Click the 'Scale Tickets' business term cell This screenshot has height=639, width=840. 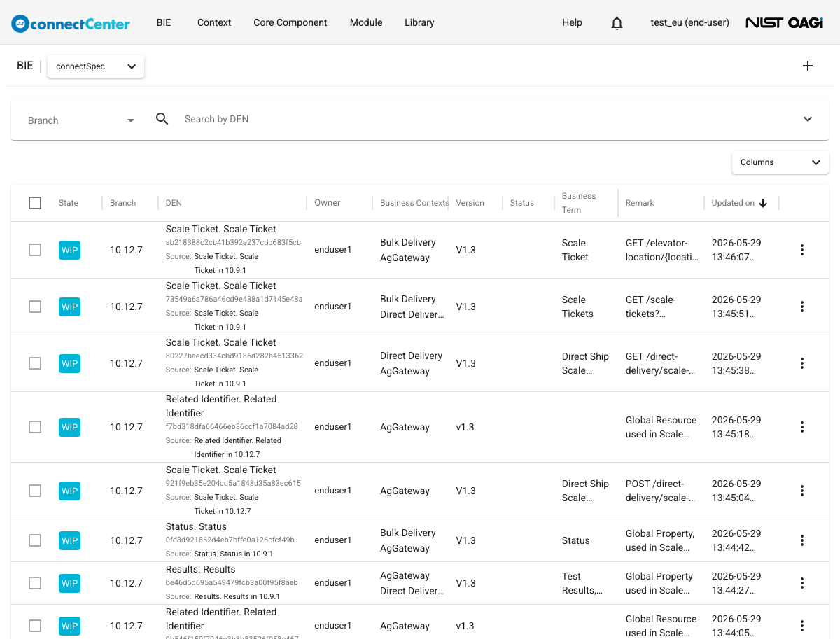[577, 307]
